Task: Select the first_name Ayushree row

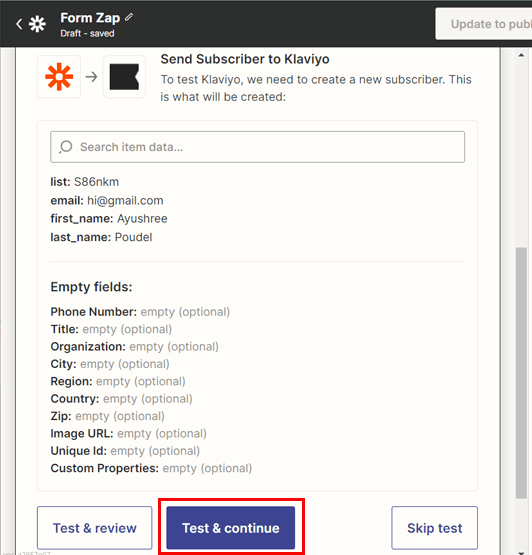Action: [x=109, y=219]
